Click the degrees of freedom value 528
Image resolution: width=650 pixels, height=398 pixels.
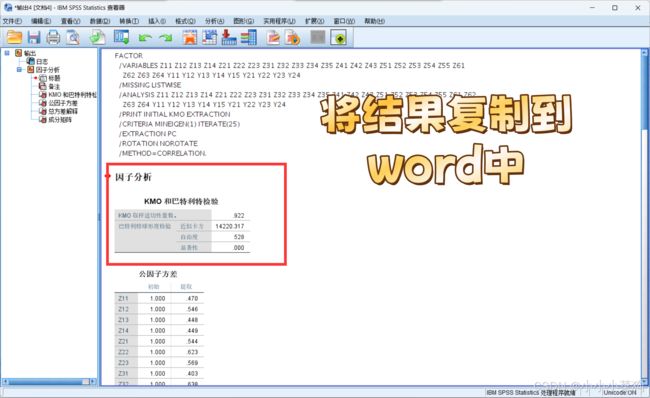point(239,237)
